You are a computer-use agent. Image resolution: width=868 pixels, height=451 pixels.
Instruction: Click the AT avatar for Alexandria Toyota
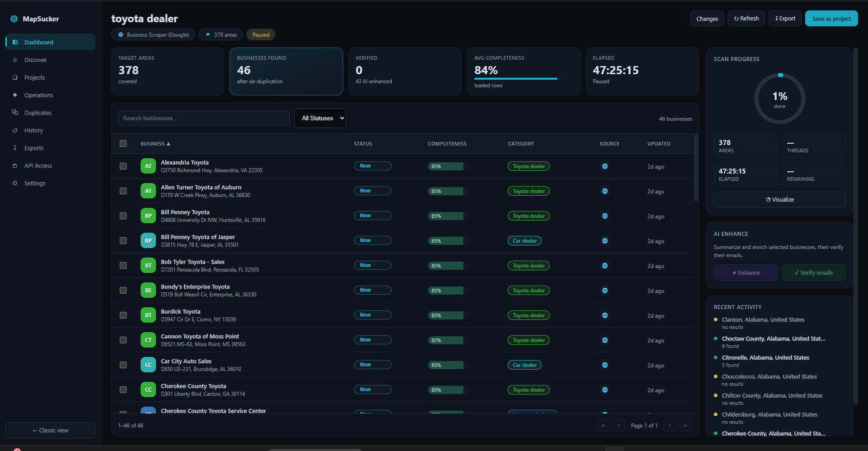pos(148,166)
